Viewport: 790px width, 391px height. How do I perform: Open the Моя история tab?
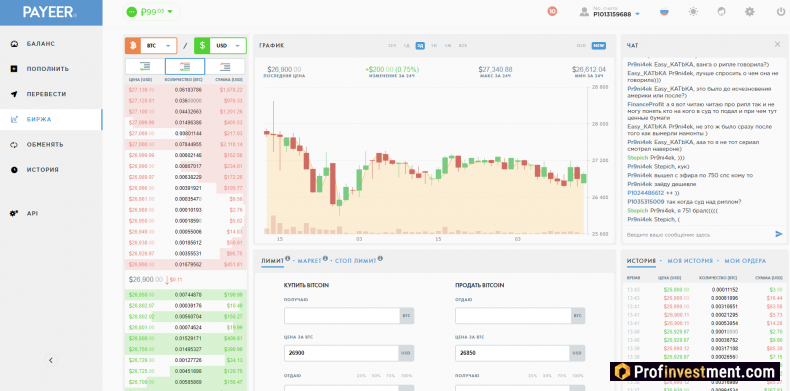point(690,260)
